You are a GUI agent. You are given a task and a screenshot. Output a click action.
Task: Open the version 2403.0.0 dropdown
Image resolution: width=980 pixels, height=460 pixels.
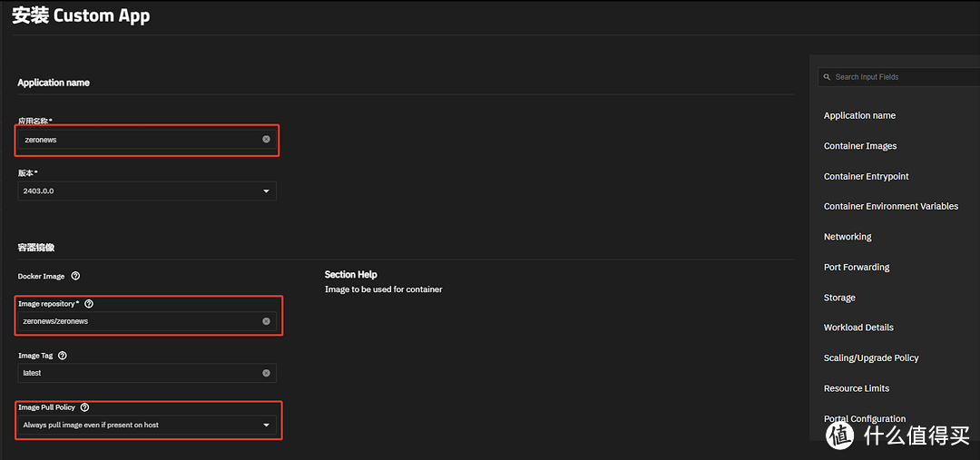[x=266, y=191]
